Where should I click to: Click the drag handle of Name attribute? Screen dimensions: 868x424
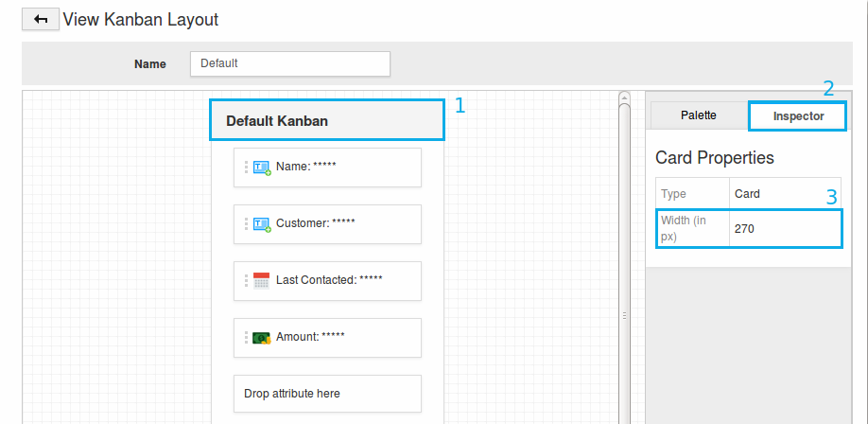pyautogui.click(x=246, y=168)
